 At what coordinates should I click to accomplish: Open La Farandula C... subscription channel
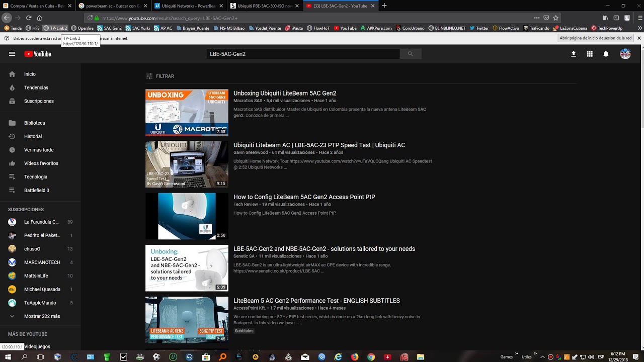40,222
